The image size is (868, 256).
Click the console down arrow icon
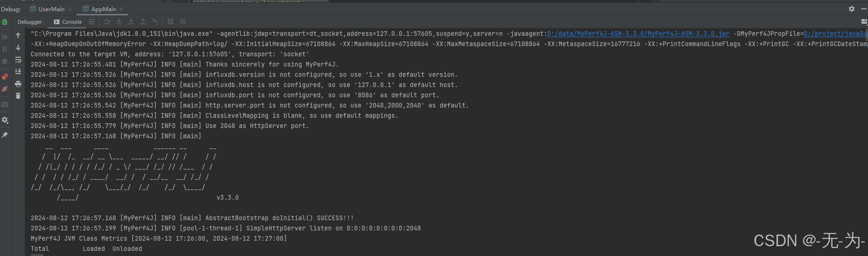point(18,47)
